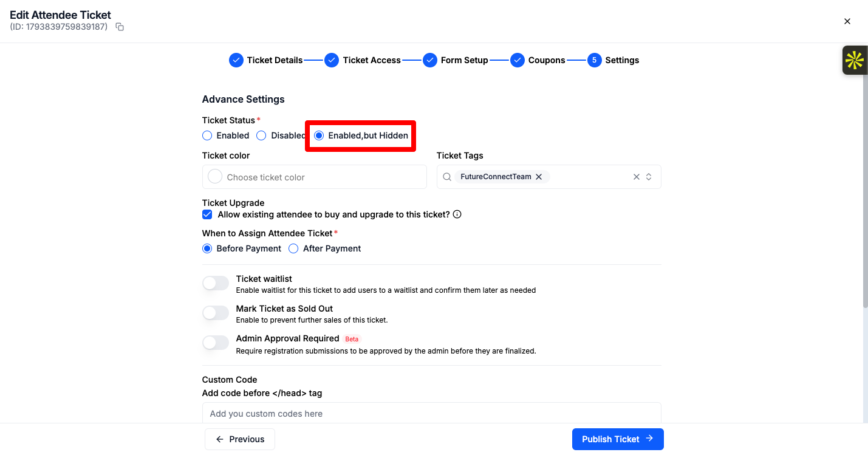The height and width of the screenshot is (455, 868).
Task: Click the Publish Ticket button
Action: [618, 439]
